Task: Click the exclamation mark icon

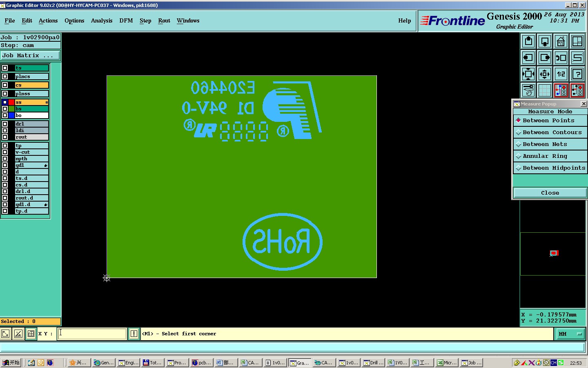Action: 134,334
